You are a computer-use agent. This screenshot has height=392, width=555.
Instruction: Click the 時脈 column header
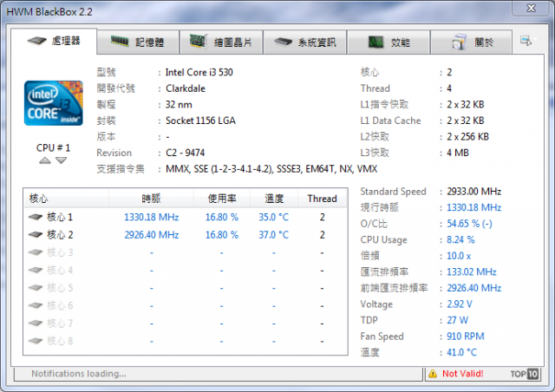pyautogui.click(x=151, y=199)
